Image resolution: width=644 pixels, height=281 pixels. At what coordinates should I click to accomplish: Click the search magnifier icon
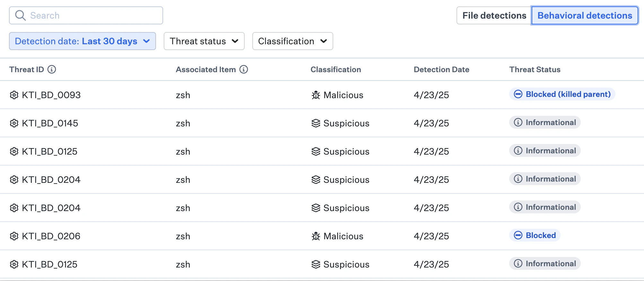(x=21, y=15)
